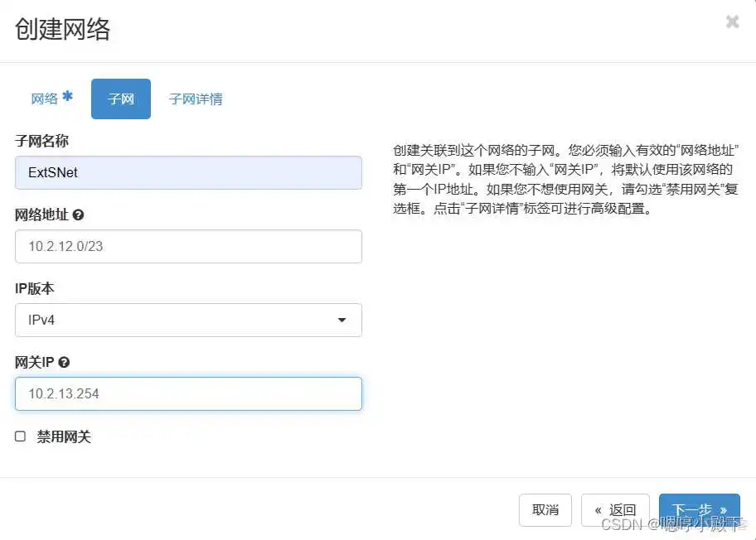Select the 子网 tab
The image size is (756, 540).
(120, 98)
